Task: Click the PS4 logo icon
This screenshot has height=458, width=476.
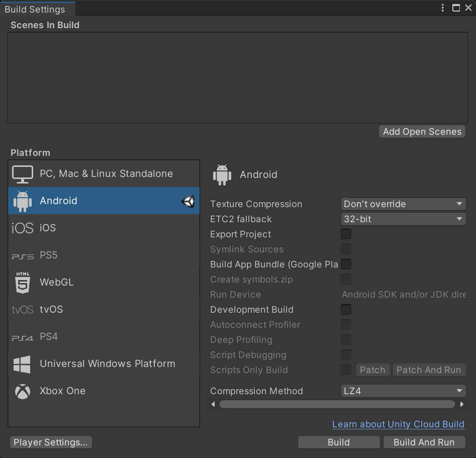Action: (23, 338)
